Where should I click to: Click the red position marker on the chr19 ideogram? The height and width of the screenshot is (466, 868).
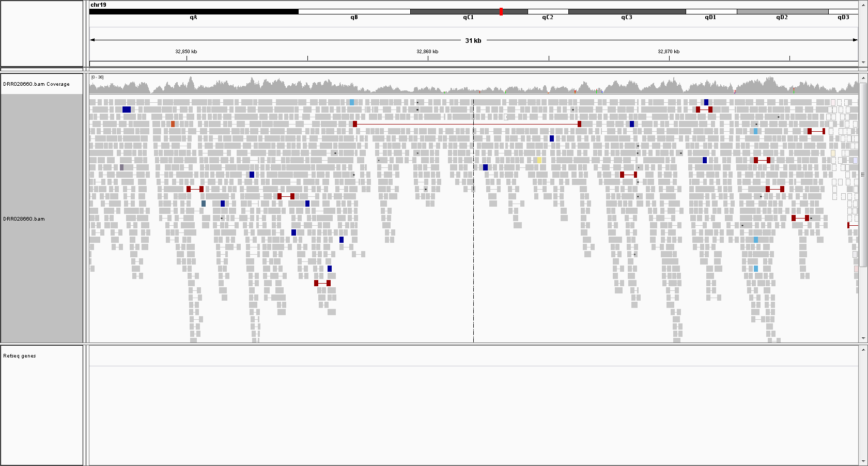click(x=501, y=11)
